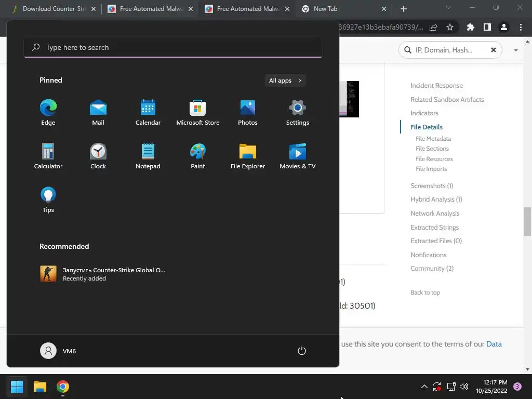Launch the Paint app
Image resolution: width=532 pixels, height=399 pixels.
coord(198,156)
